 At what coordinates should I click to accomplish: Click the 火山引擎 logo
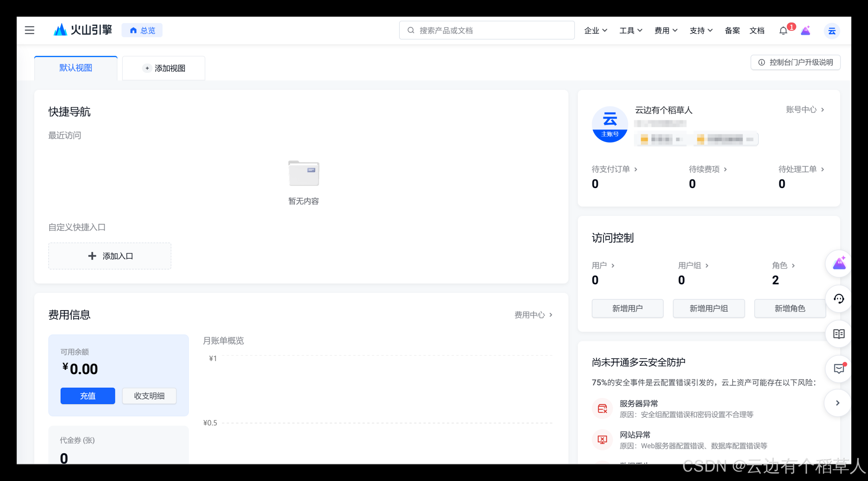[82, 30]
